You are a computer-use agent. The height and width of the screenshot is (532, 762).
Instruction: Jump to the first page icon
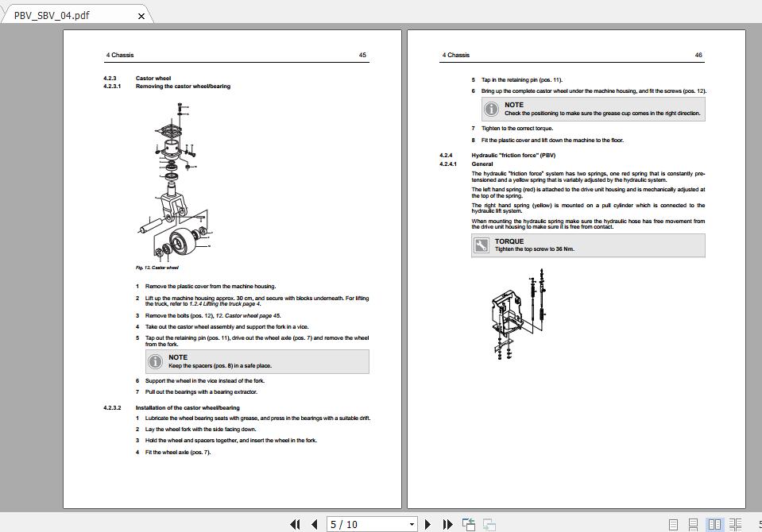click(x=294, y=524)
